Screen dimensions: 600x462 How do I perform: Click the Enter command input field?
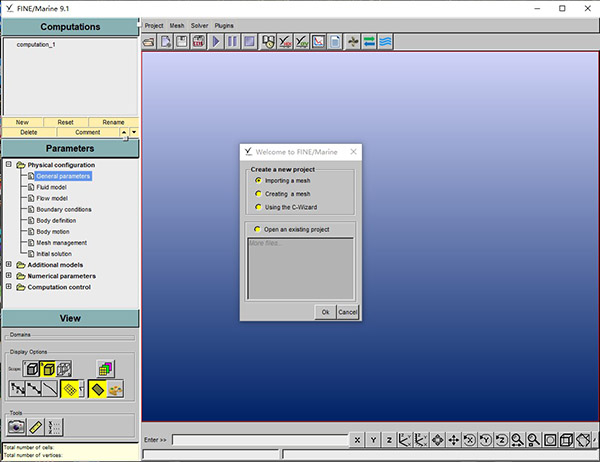coord(260,440)
